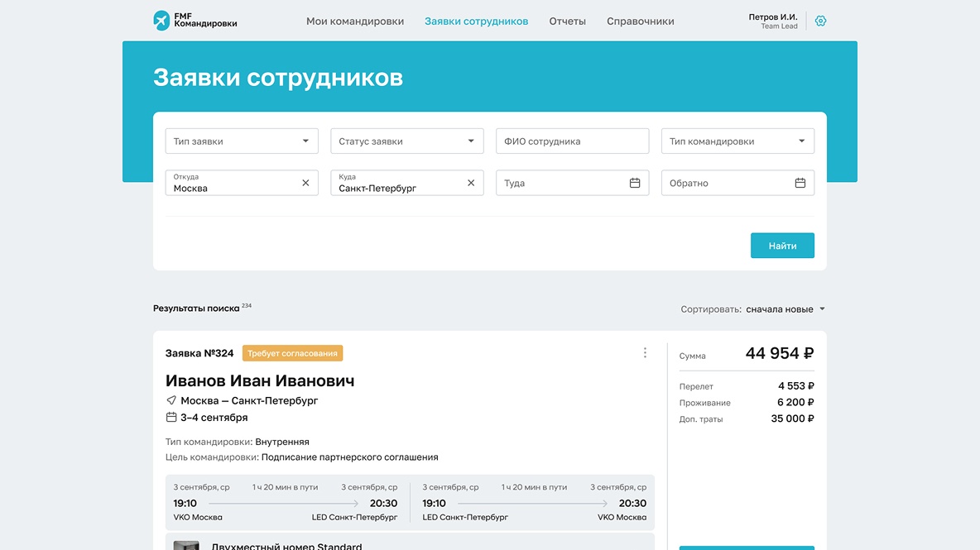This screenshot has width=980, height=550.
Task: Open the Тип заявки dropdown
Action: click(x=241, y=141)
